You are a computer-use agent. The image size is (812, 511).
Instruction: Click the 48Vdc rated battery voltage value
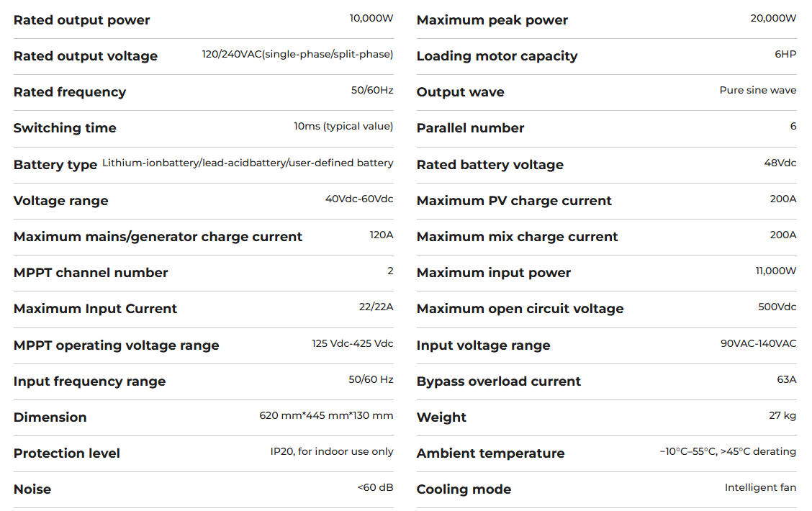pyautogui.click(x=780, y=163)
